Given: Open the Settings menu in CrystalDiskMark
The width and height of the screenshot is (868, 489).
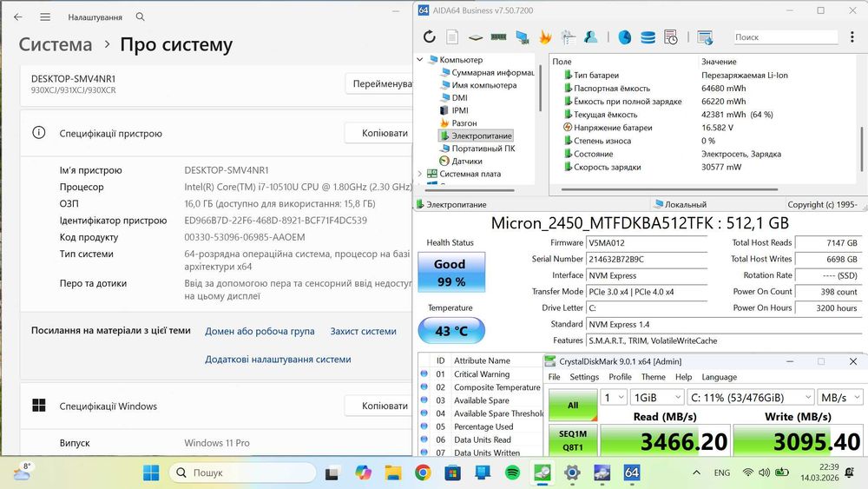Looking at the screenshot, I should coord(584,377).
